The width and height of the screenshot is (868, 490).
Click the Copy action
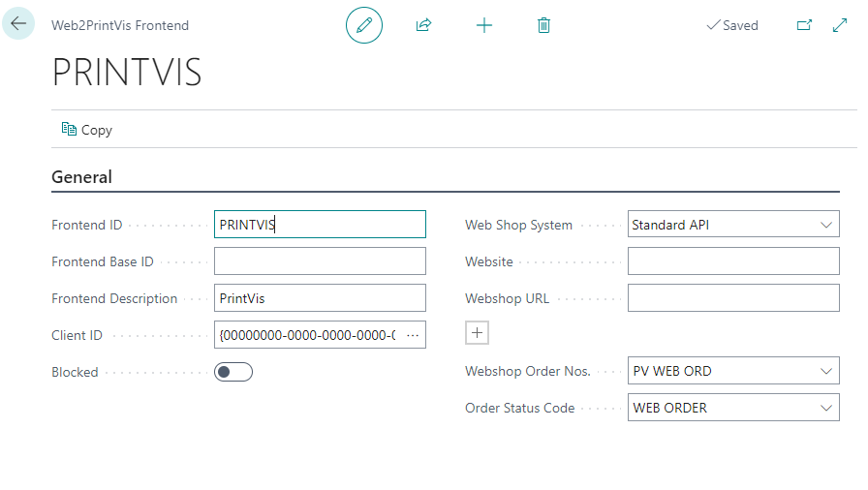[87, 130]
